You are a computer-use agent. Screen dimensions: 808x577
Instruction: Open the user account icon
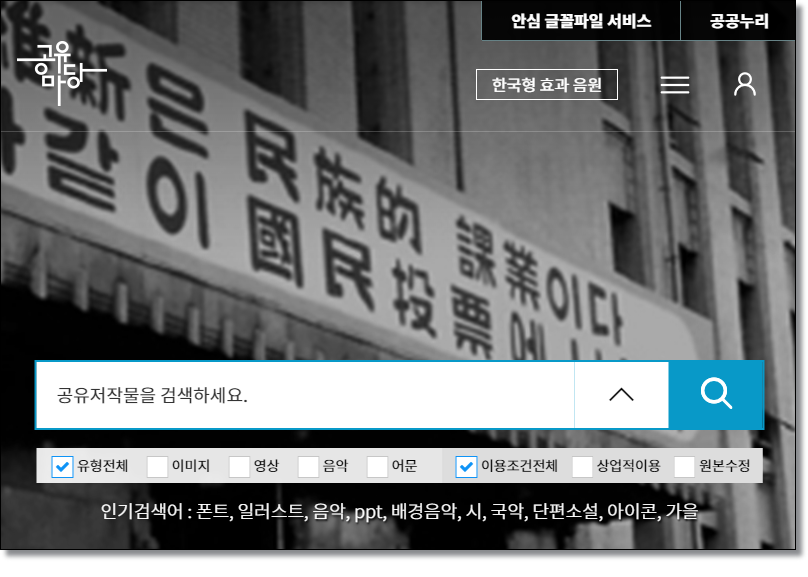click(x=745, y=84)
